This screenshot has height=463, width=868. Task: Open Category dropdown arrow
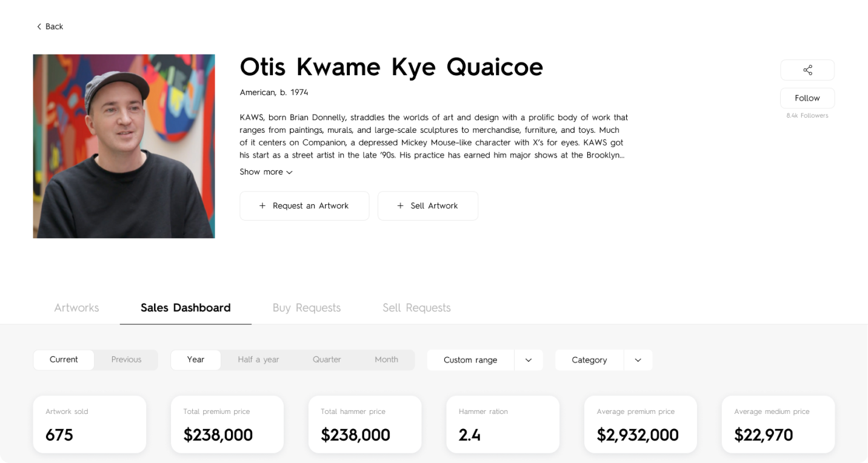coord(638,360)
